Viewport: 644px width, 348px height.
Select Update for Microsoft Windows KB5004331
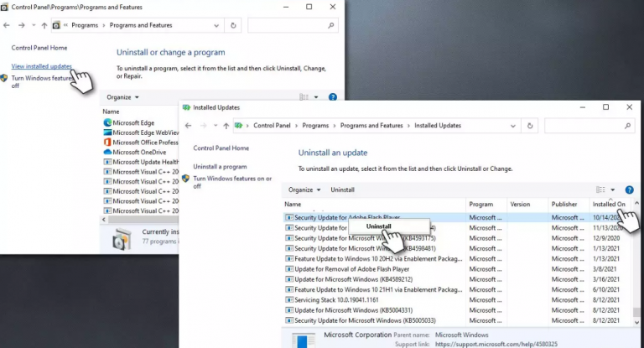pyautogui.click(x=457, y=310)
